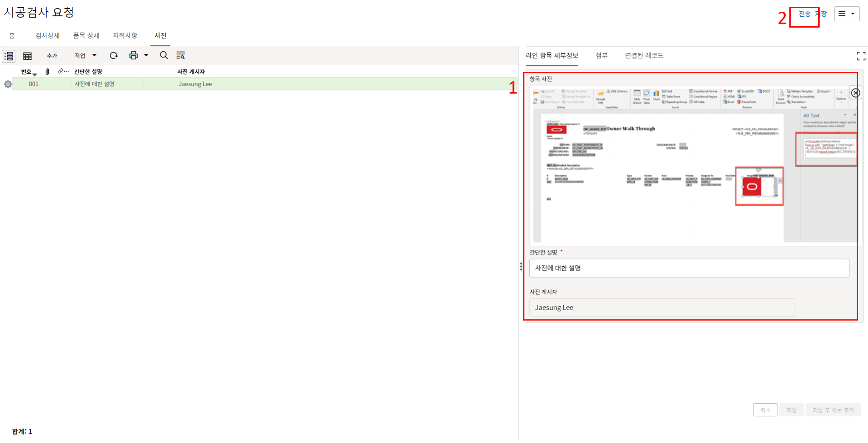
Task: Switch to the grid table view
Action: tap(27, 56)
